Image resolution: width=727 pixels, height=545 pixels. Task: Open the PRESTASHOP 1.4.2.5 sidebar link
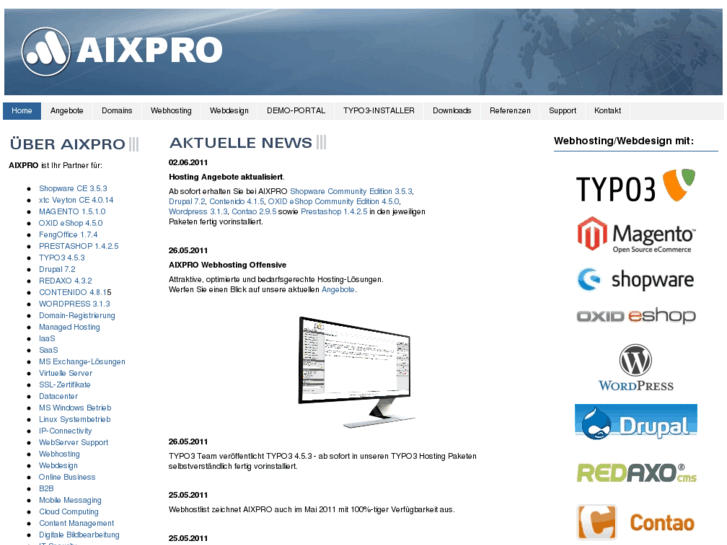point(79,246)
